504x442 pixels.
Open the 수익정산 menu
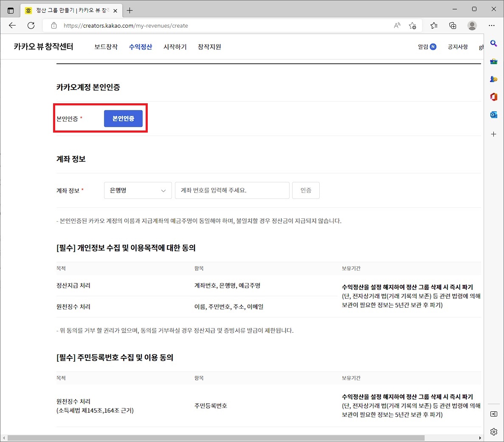point(141,47)
